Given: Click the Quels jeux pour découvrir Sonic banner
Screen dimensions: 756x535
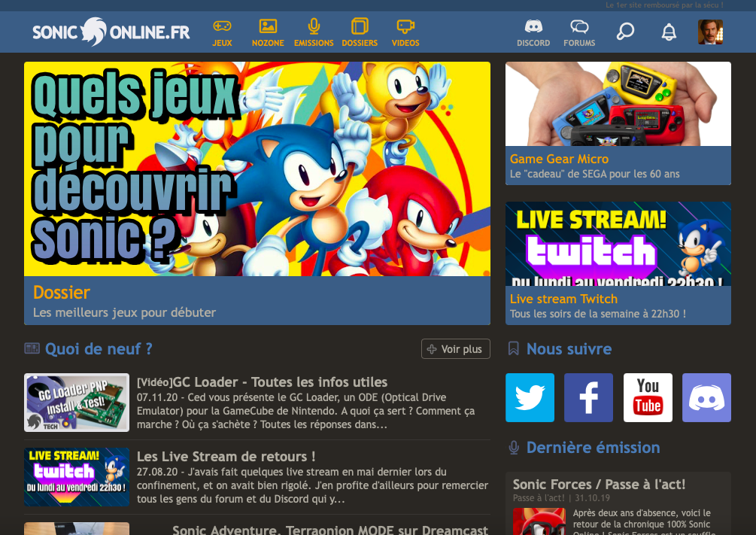Looking at the screenshot, I should pos(257,169).
